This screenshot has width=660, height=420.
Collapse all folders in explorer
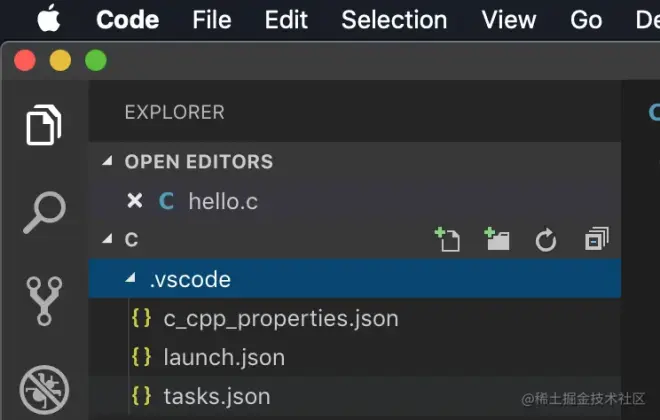[597, 239]
